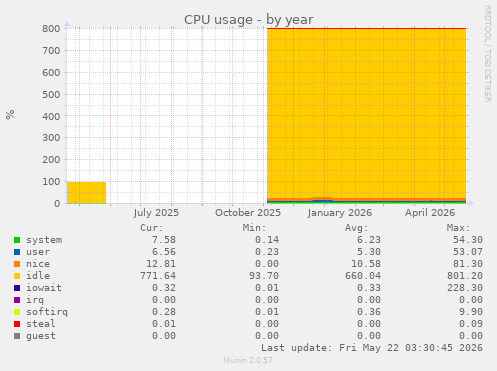Click the large yellow idle area in the graph
This screenshot has width=497, height=371.
pos(366,113)
